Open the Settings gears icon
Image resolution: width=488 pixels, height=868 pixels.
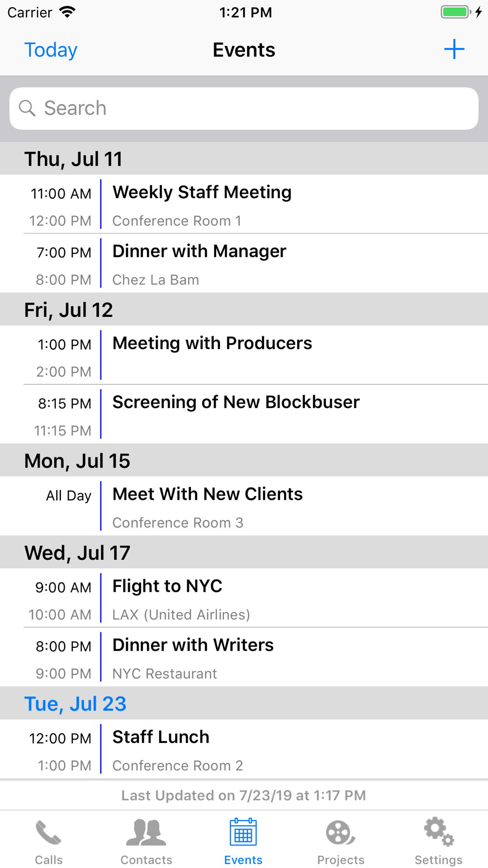point(438,833)
